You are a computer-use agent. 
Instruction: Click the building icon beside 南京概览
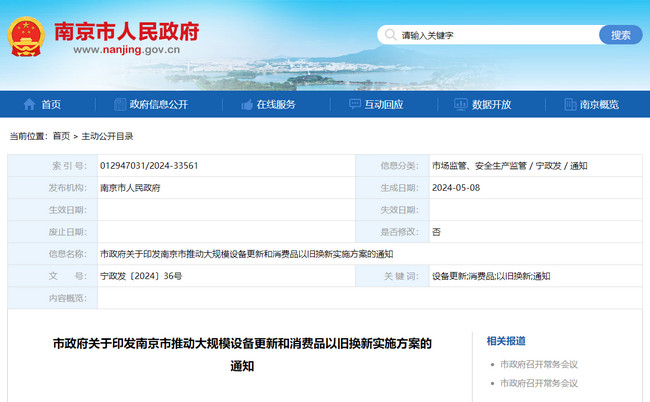tap(570, 104)
